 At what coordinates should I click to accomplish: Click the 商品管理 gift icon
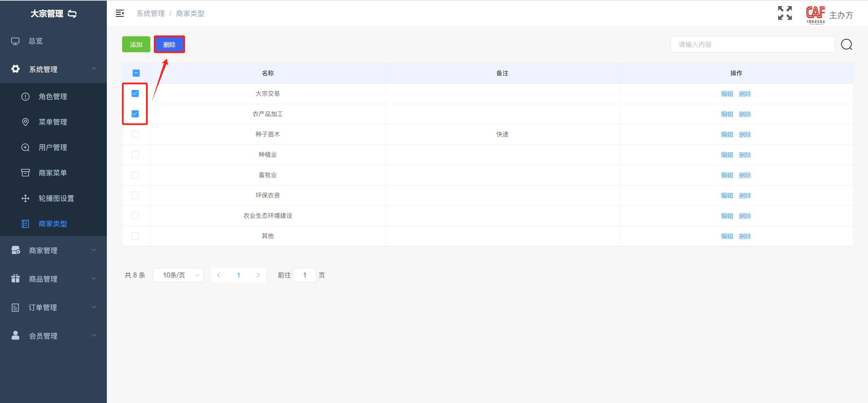[x=15, y=279]
